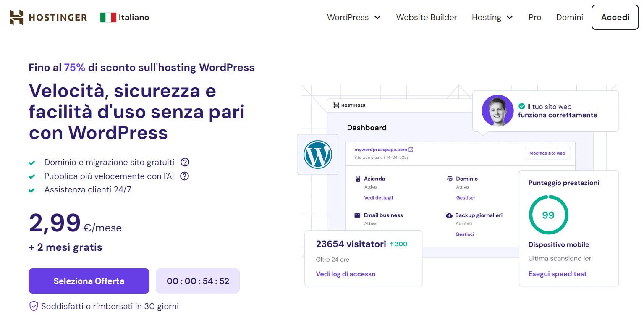Image resolution: width=644 pixels, height=323 pixels.
Task: Open the Italiano language selector
Action: [x=125, y=17]
